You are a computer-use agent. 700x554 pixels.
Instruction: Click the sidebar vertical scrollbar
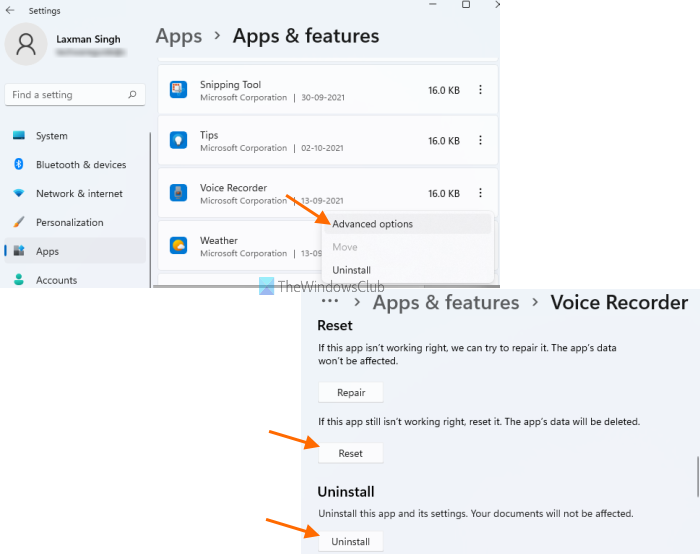coord(150,210)
